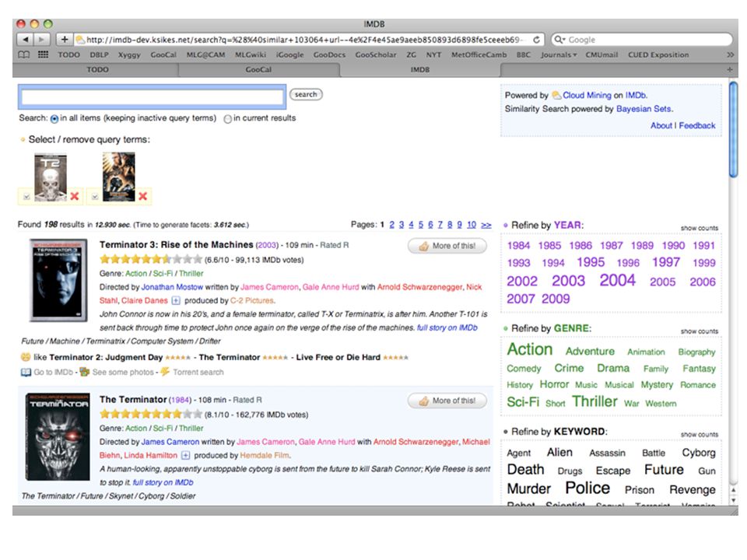Go to results page 2

coord(391,225)
